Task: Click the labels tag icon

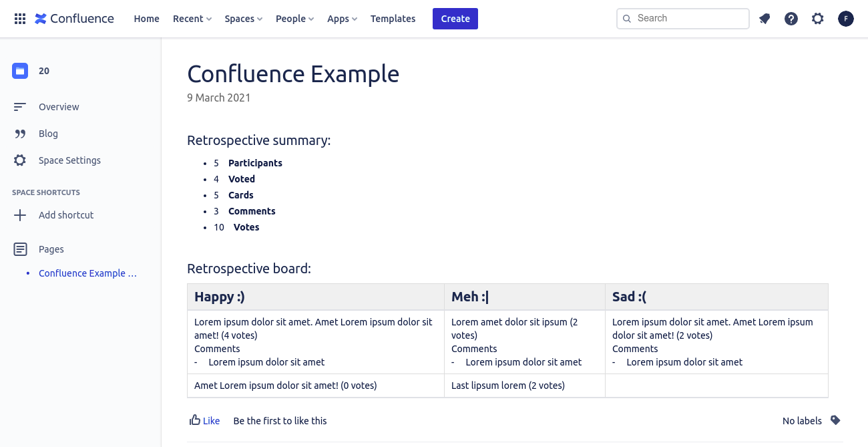Action: 835,420
